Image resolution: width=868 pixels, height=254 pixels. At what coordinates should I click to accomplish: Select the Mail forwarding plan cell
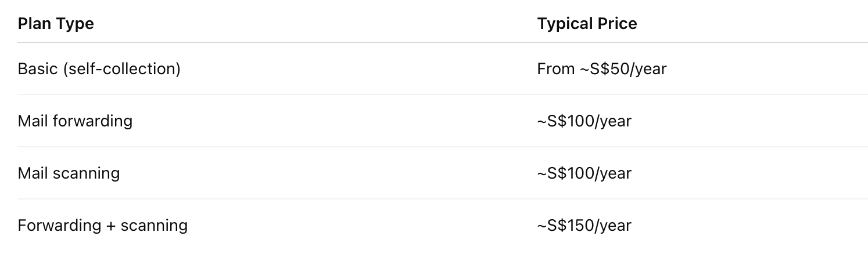(x=75, y=121)
